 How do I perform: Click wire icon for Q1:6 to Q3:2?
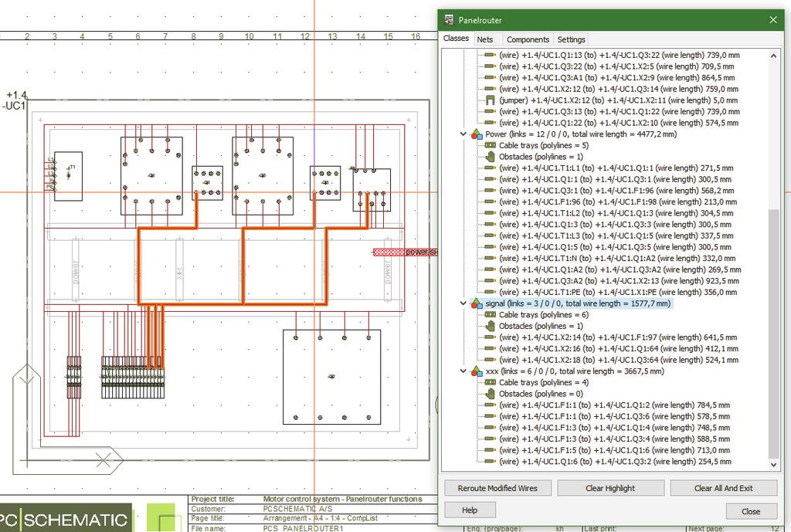[x=490, y=462]
